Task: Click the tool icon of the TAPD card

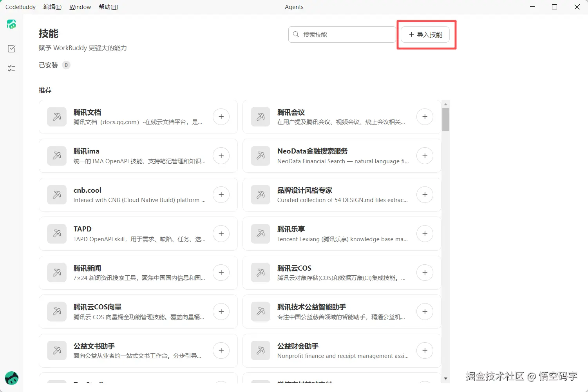Action: point(57,234)
